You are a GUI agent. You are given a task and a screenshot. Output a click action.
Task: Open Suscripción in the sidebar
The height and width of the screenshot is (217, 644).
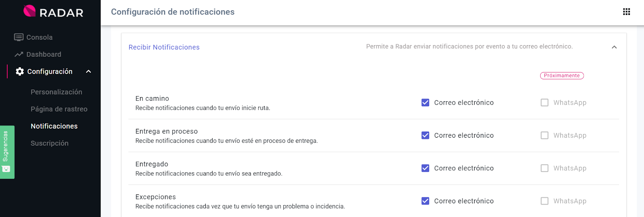(x=50, y=143)
